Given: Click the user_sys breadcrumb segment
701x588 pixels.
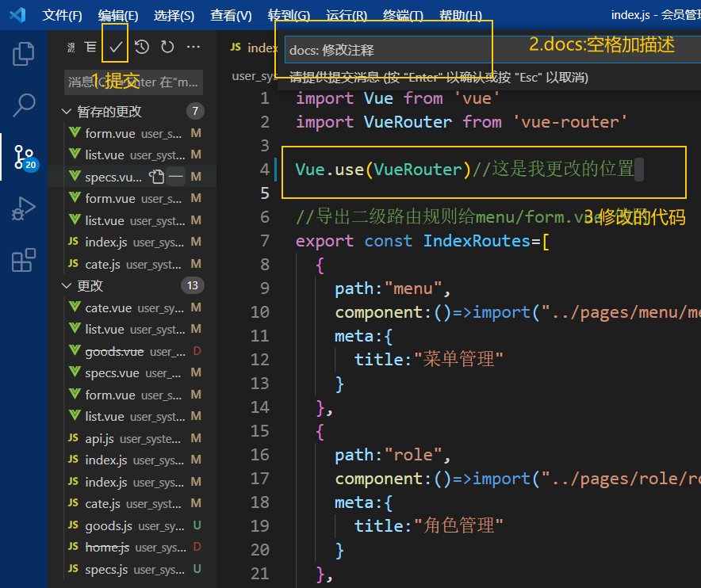Looking at the screenshot, I should pos(254,76).
